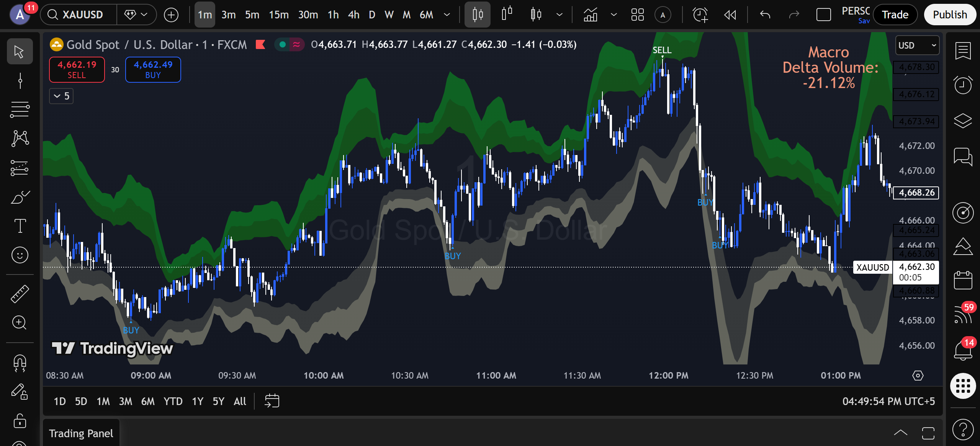Screen dimensions: 980x446
Task: Open the more timeframes dropdown arrow
Action: (447, 15)
